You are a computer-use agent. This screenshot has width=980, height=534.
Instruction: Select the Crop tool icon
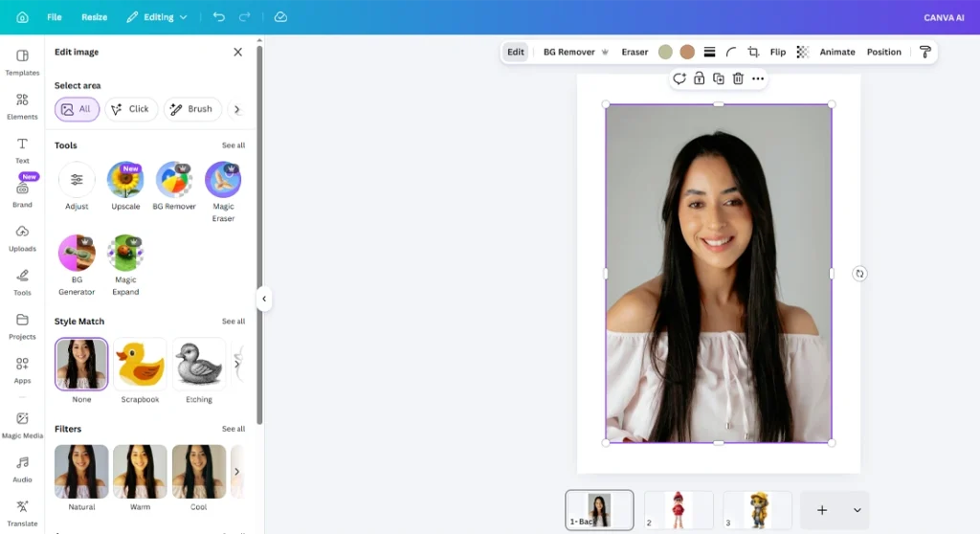pos(753,52)
